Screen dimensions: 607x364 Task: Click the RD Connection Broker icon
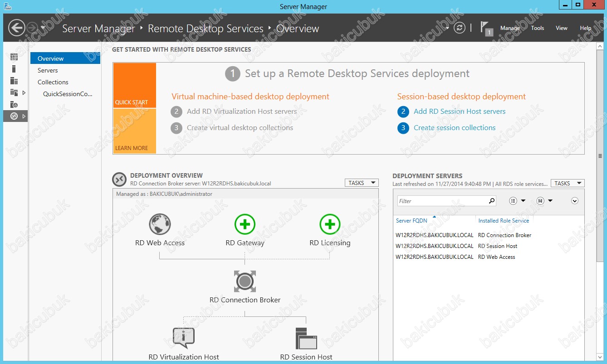(245, 281)
